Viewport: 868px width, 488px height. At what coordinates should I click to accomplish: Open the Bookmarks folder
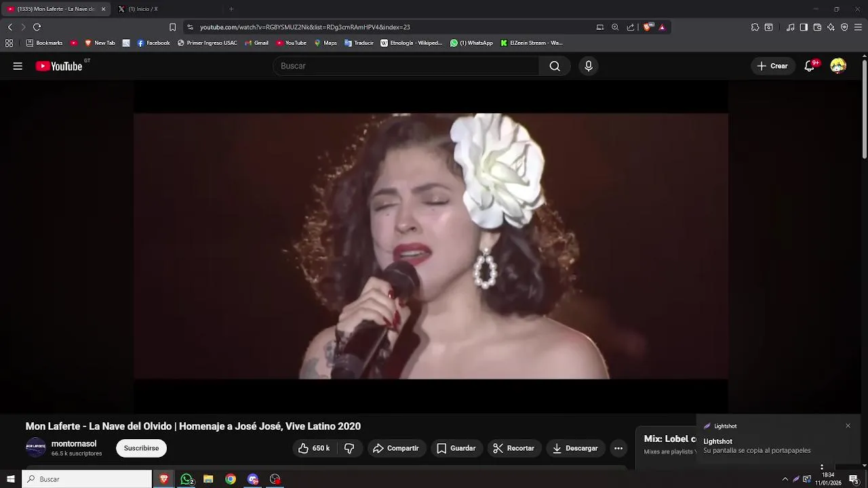point(44,43)
